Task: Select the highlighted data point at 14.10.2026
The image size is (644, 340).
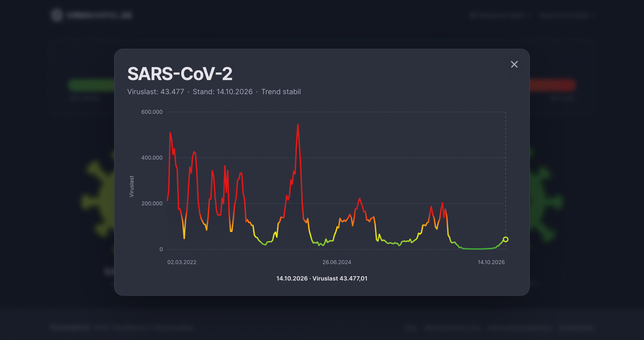Action: coord(505,239)
